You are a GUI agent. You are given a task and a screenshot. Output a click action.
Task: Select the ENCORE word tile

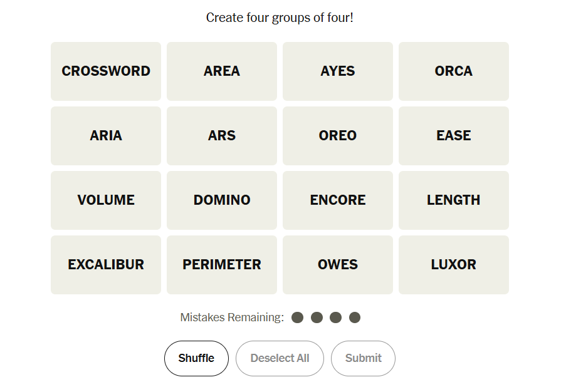(338, 200)
